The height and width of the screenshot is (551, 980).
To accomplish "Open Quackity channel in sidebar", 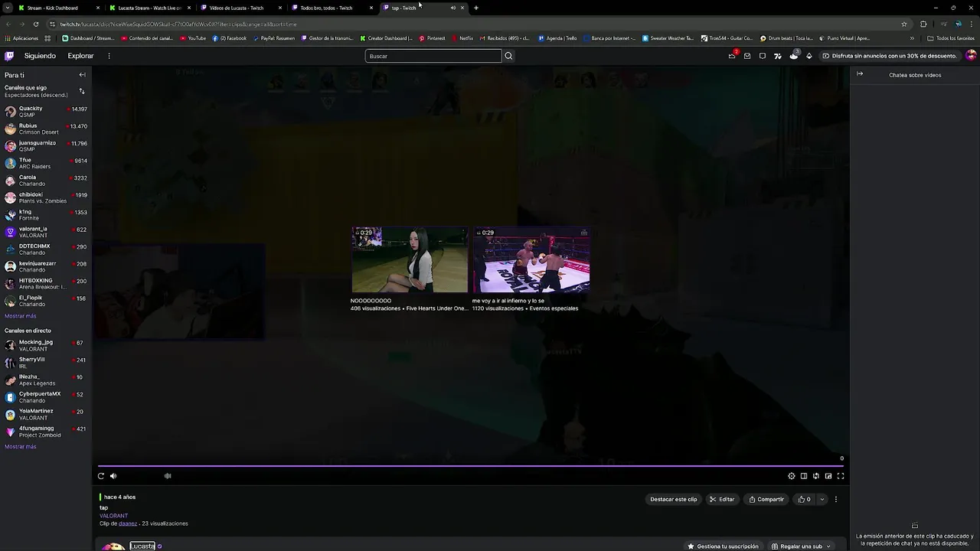I will click(46, 112).
